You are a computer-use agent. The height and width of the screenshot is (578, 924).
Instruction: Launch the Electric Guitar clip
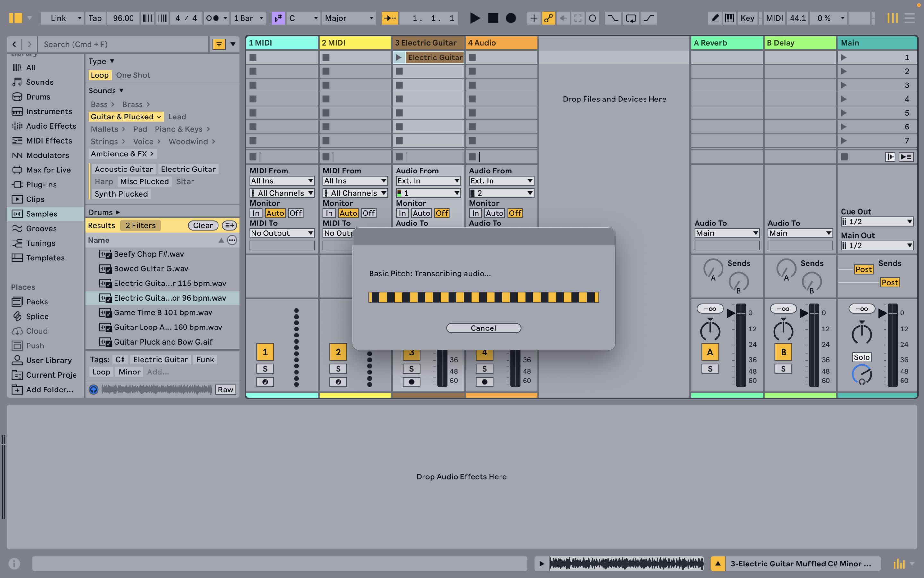click(x=398, y=57)
